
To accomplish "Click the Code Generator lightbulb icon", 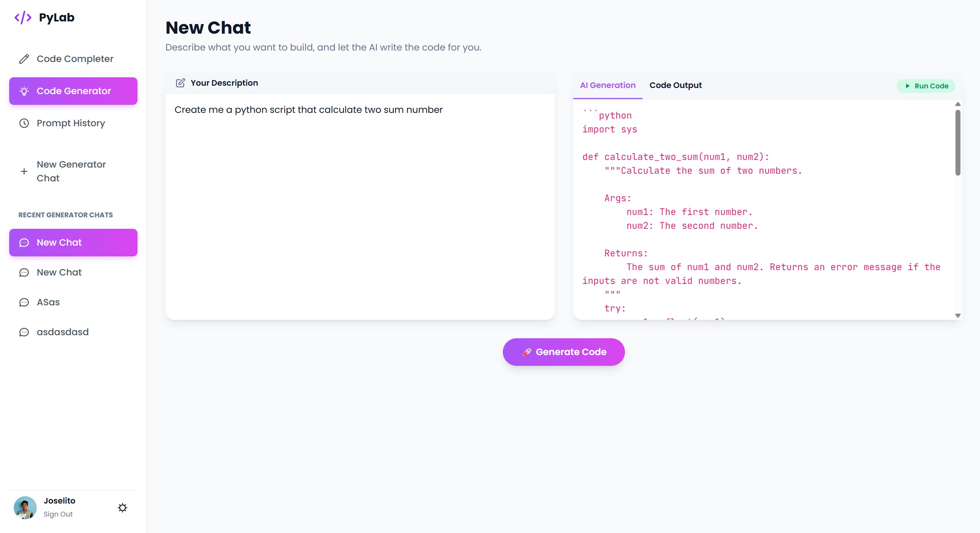I will tap(24, 91).
